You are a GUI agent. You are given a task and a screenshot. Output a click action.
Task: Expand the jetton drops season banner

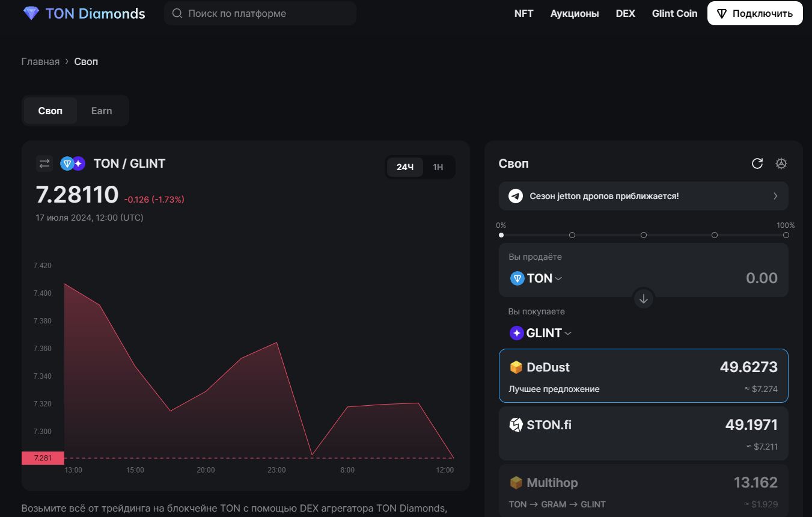(775, 196)
